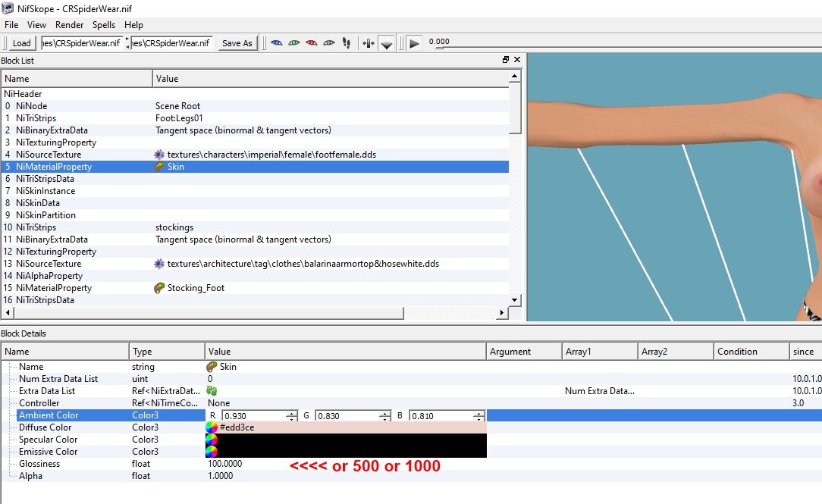822x504 pixels.
Task: Select block 16 NiTriStripsData
Action: pyautogui.click(x=255, y=300)
